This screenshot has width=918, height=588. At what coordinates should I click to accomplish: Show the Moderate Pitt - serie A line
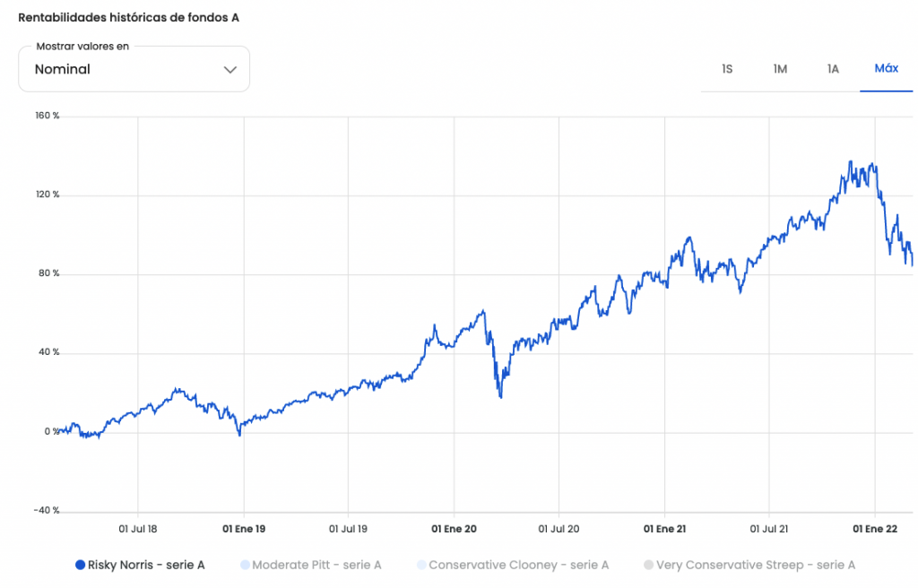(x=316, y=566)
